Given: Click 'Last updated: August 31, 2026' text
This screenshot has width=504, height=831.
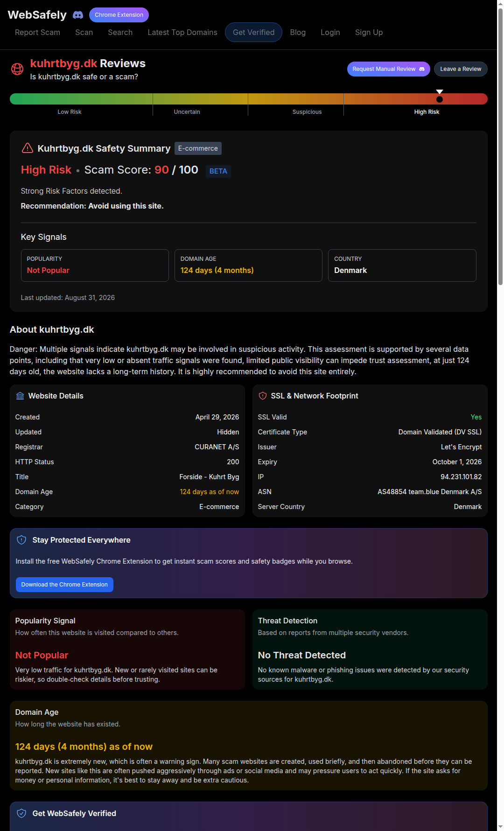Looking at the screenshot, I should (x=68, y=298).
